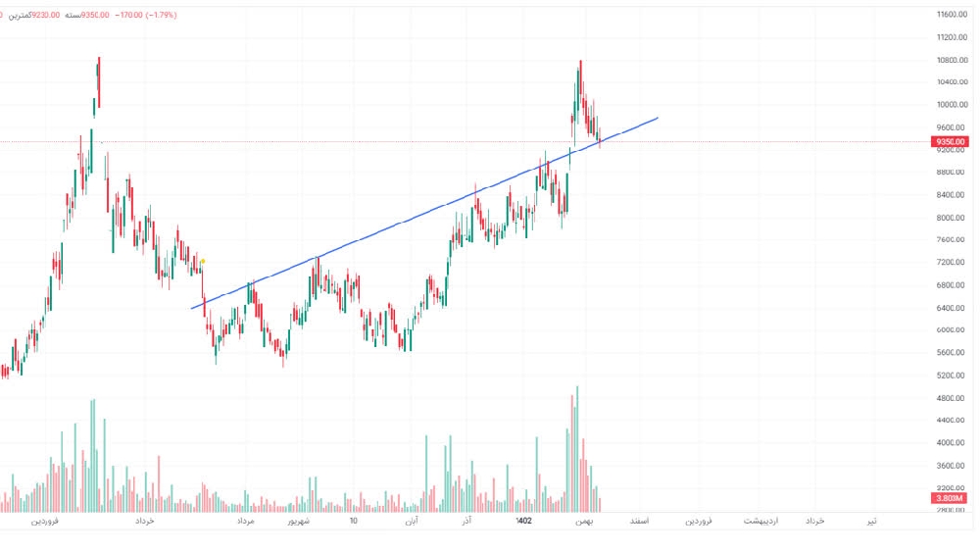
Task: Click the 10 label on the time axis
Action: (x=353, y=521)
